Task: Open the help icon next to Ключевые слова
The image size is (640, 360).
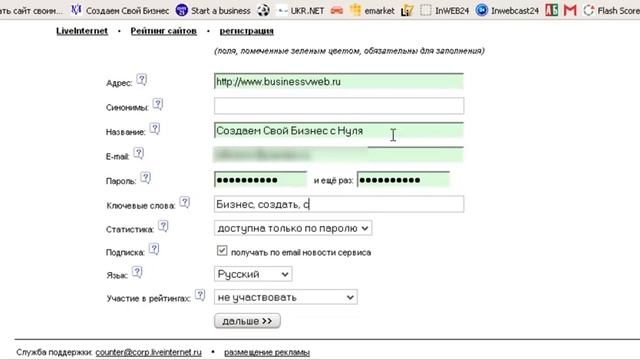Action: pos(184,202)
